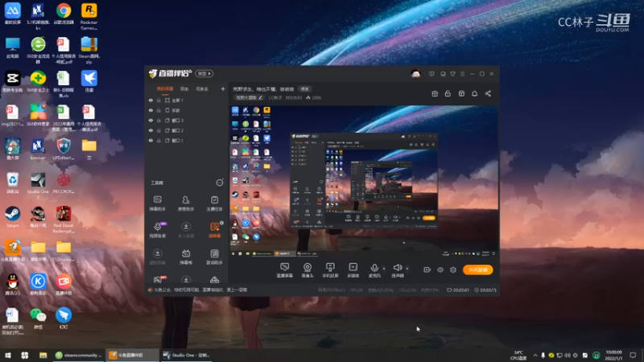The image size is (644, 362).
Task: Expand speaker options arrow
Action: pos(407,269)
